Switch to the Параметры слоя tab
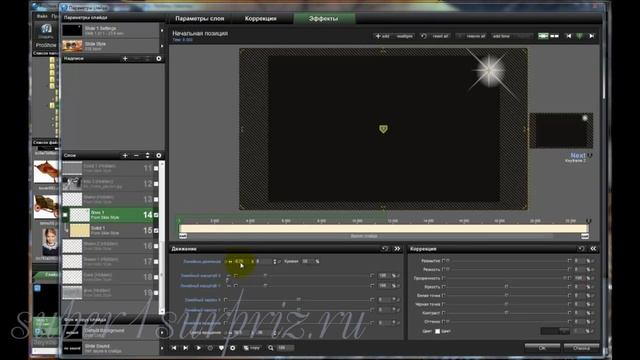 (200, 19)
